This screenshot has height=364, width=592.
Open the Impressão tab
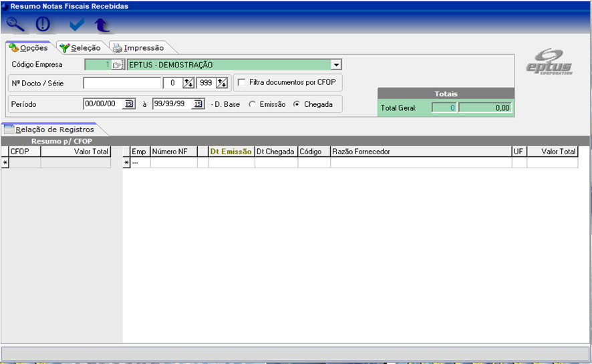coord(138,47)
